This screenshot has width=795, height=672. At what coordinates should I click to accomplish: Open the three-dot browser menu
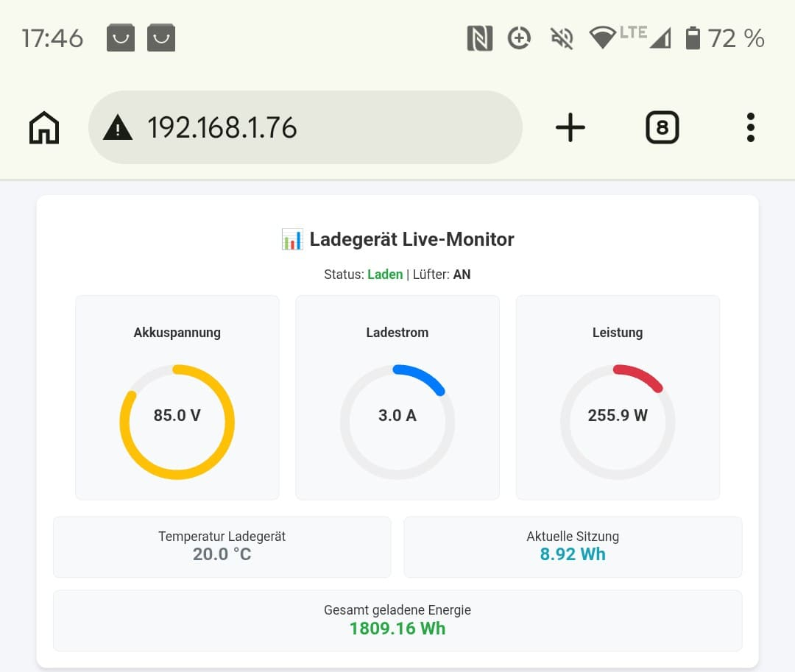coord(751,127)
